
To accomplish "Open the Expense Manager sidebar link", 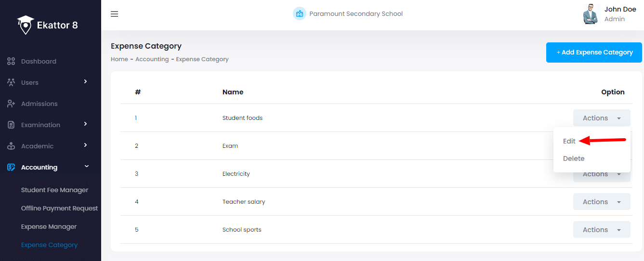I will tap(49, 227).
